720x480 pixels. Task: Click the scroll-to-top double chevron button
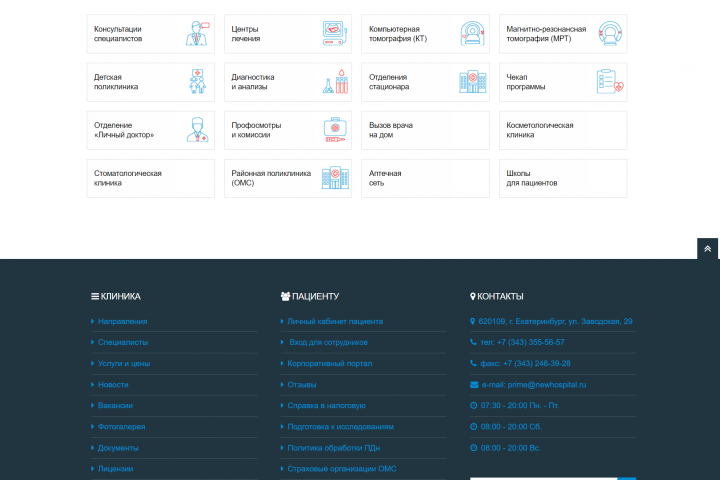tap(708, 248)
